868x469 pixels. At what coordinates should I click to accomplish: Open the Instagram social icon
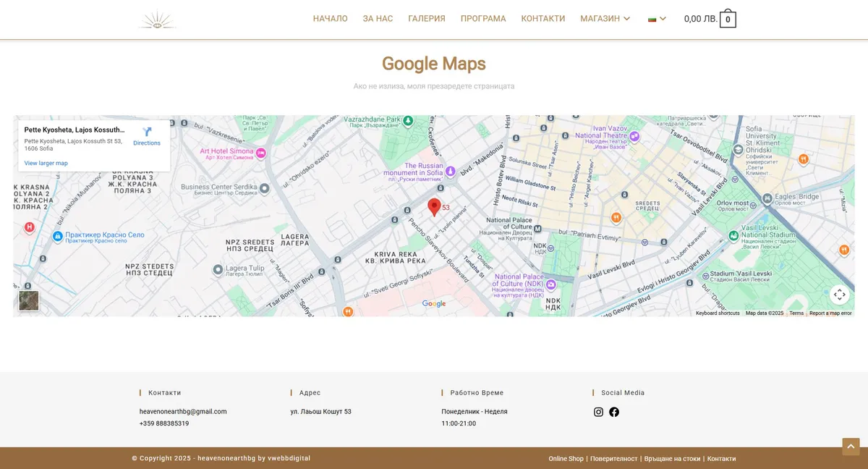coord(598,412)
